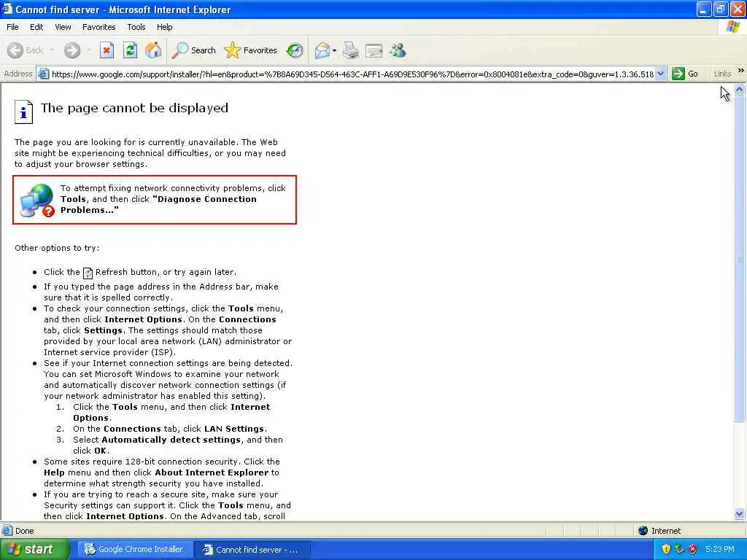The width and height of the screenshot is (747, 560).
Task: Open the History clock icon
Action: (x=295, y=50)
